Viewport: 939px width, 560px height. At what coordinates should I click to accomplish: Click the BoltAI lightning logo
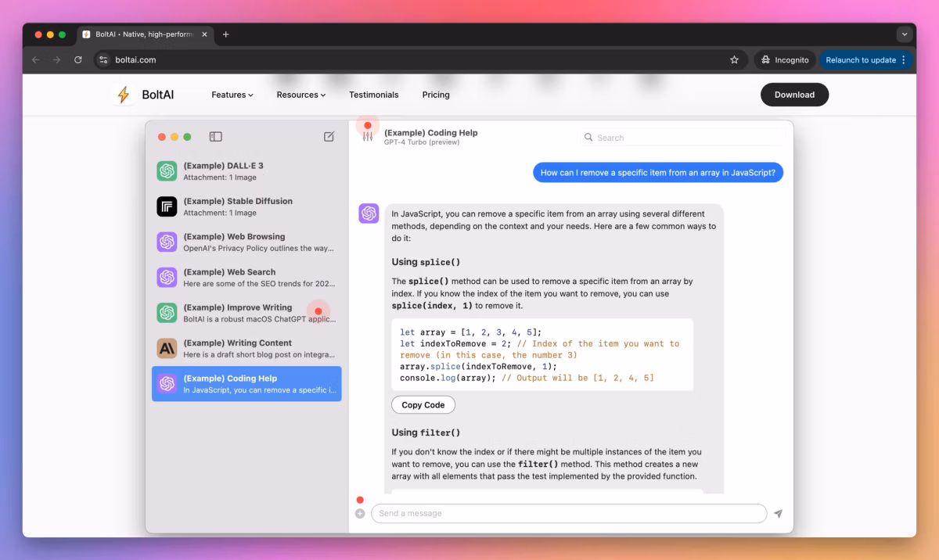[123, 95]
